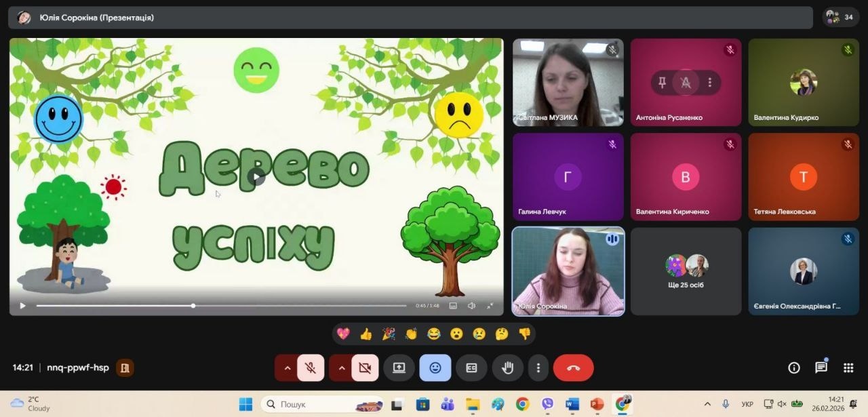Open meeting details info icon
Viewport: 868px width, 417px height.
coord(794,368)
